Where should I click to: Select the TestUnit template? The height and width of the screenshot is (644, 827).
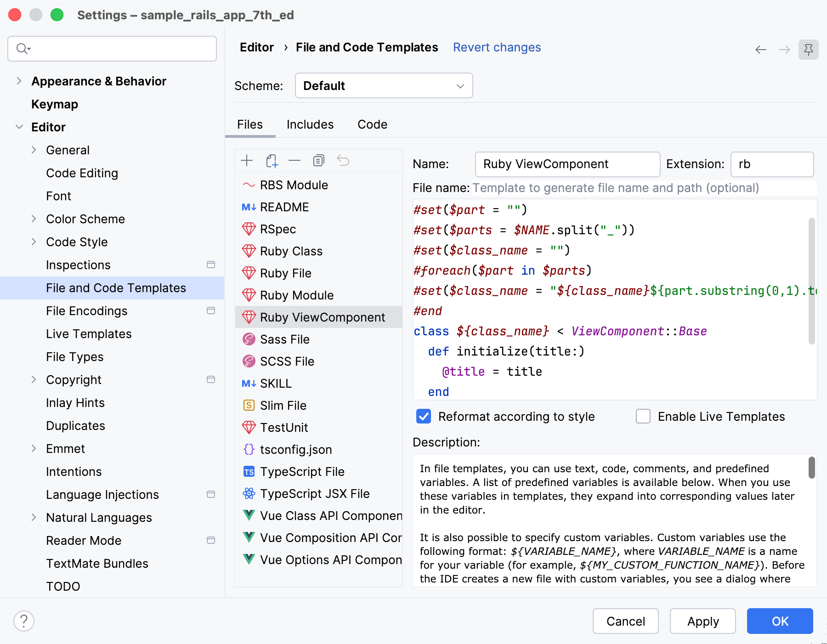pyautogui.click(x=318, y=428)
